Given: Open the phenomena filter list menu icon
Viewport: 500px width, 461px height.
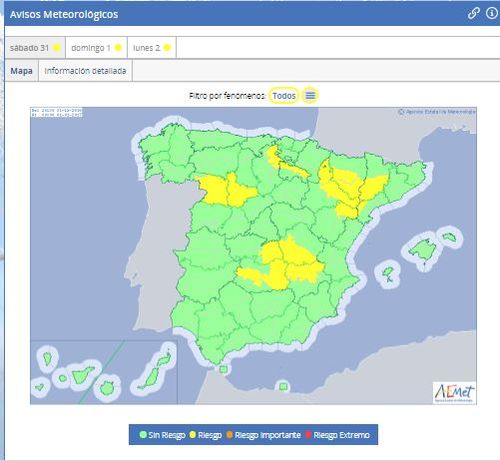Looking at the screenshot, I should point(310,96).
